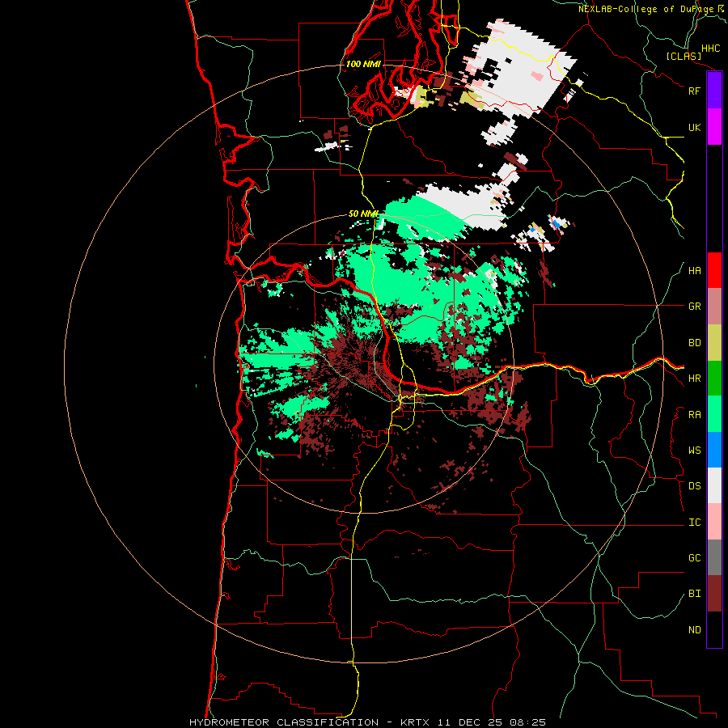
Task: Click the 08:25 timestamp
Action: pyautogui.click(x=530, y=722)
